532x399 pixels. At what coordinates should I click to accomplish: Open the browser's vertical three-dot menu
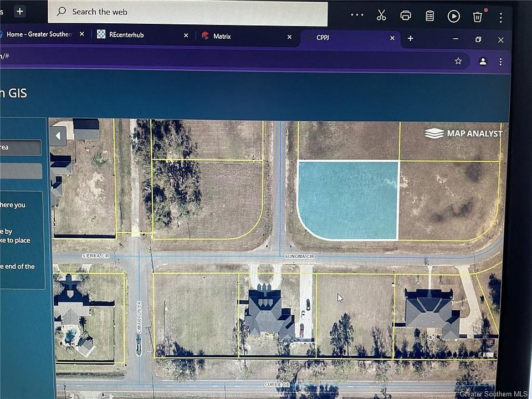tap(500, 61)
